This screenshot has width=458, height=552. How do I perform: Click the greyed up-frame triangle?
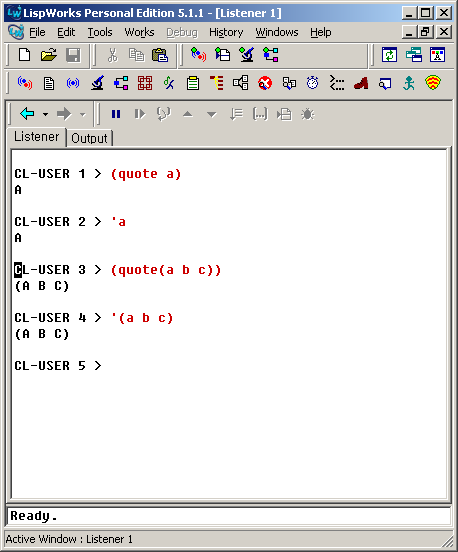[x=188, y=114]
